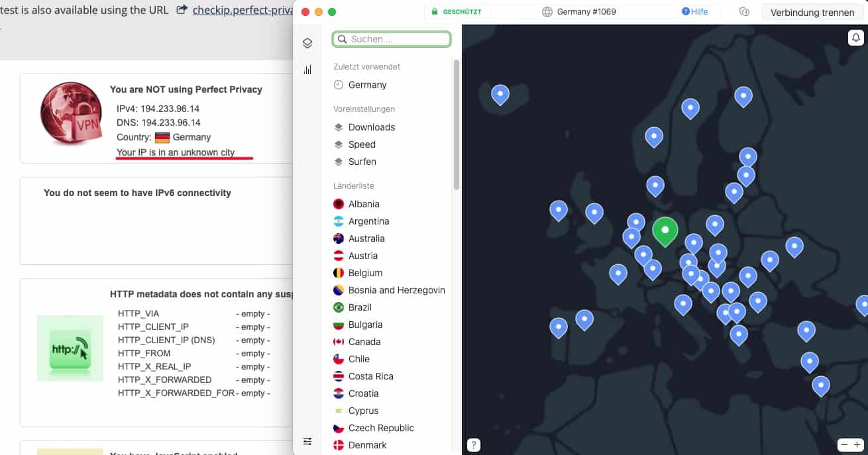Screen dimensions: 868x455
Task: Click the HTTP_X_REAL_IP row label
Action: click(x=154, y=366)
